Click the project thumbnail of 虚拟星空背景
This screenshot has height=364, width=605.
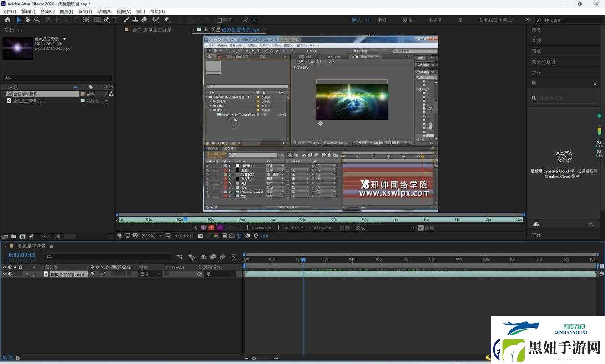coord(17,48)
